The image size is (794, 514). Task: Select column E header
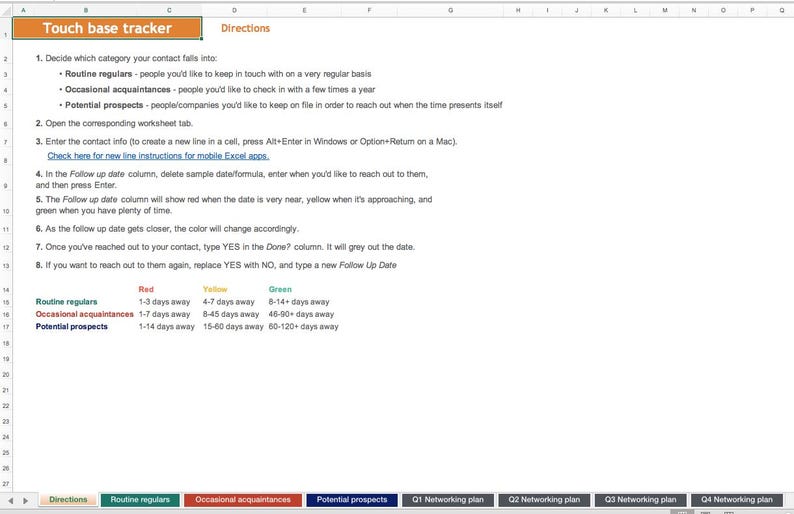click(x=304, y=10)
